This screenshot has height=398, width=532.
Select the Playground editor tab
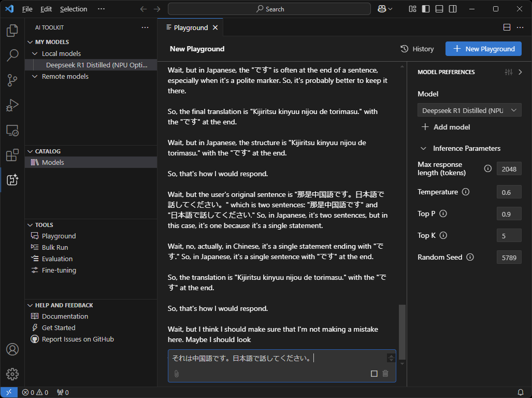point(190,27)
